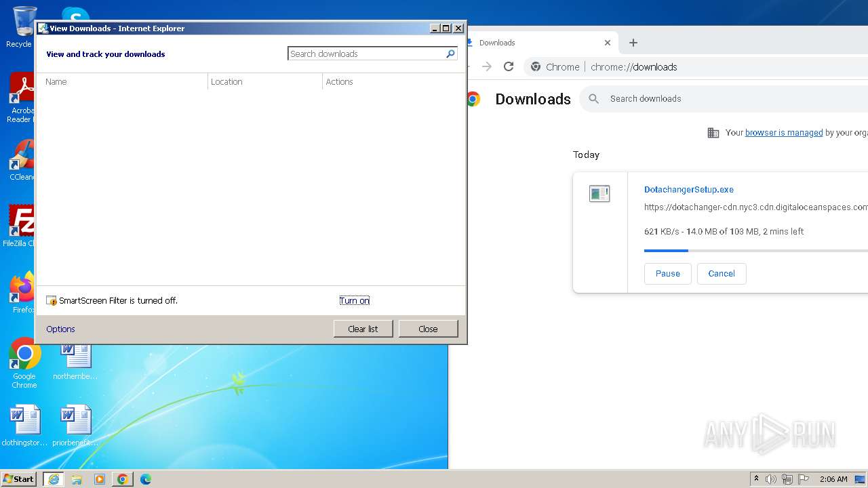Open the priorbenefit... Word document
The image size is (868, 488).
pos(75,426)
